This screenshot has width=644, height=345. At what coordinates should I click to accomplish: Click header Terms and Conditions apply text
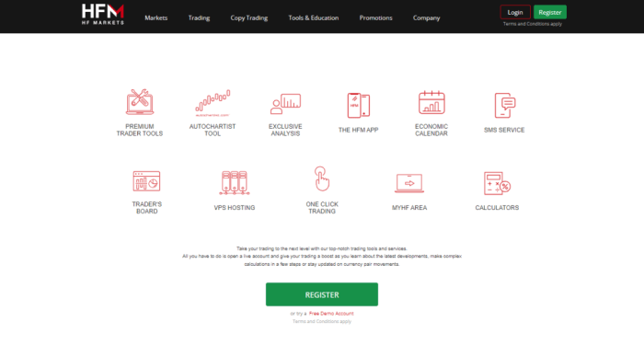(533, 24)
